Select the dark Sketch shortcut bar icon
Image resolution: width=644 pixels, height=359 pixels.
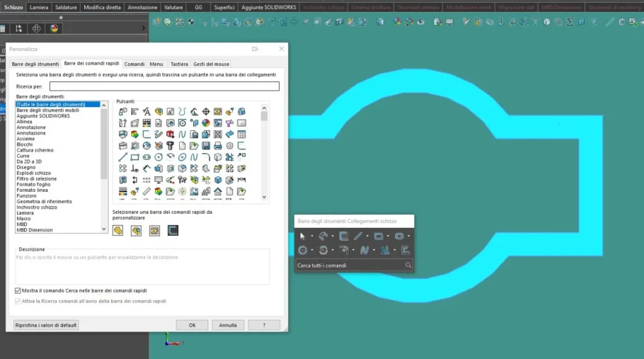(173, 231)
